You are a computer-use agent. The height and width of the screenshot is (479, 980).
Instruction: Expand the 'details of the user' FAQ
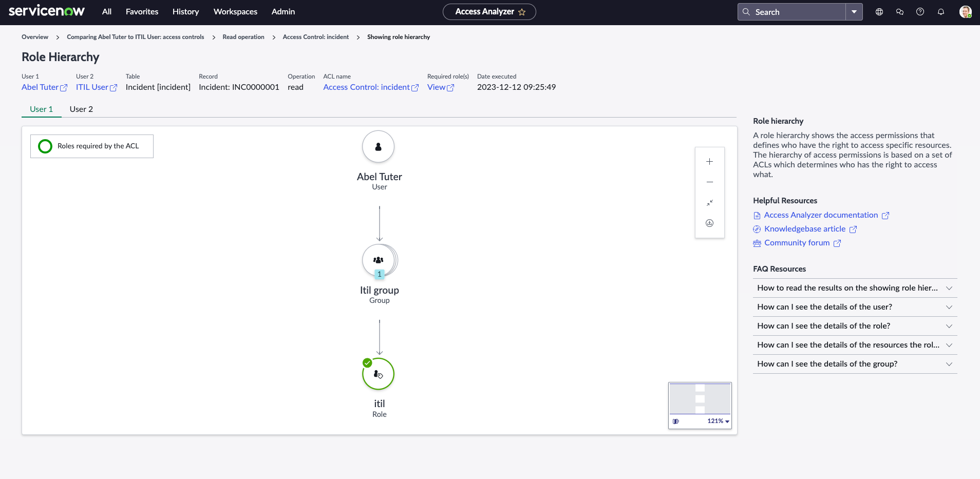pos(855,307)
